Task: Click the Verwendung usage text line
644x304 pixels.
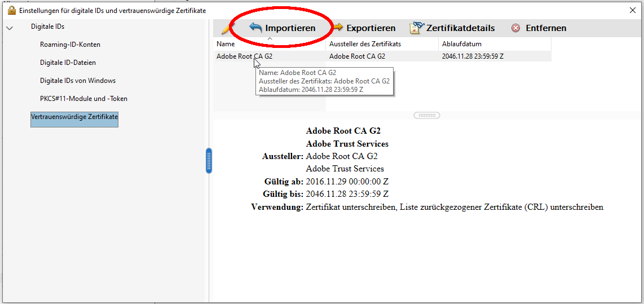Action: pyautogui.click(x=455, y=207)
